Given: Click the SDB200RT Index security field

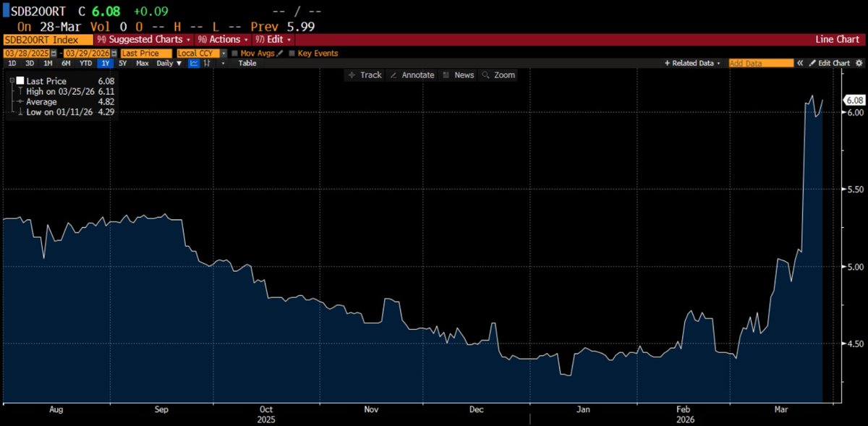Looking at the screenshot, I should [x=48, y=40].
